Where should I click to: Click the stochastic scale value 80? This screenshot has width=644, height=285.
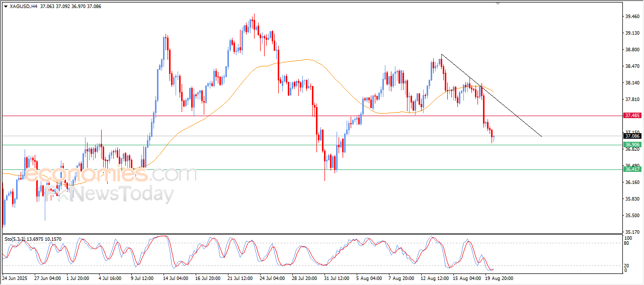click(x=627, y=243)
